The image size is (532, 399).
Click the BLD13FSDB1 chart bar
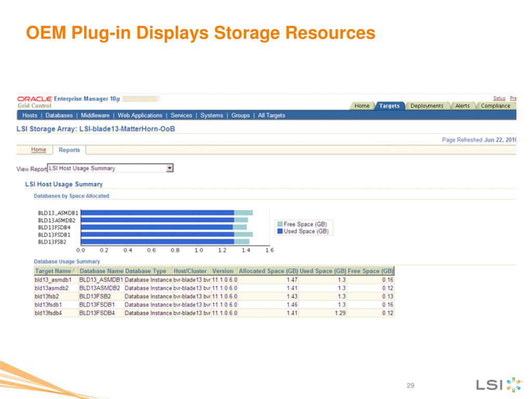pyautogui.click(x=167, y=234)
